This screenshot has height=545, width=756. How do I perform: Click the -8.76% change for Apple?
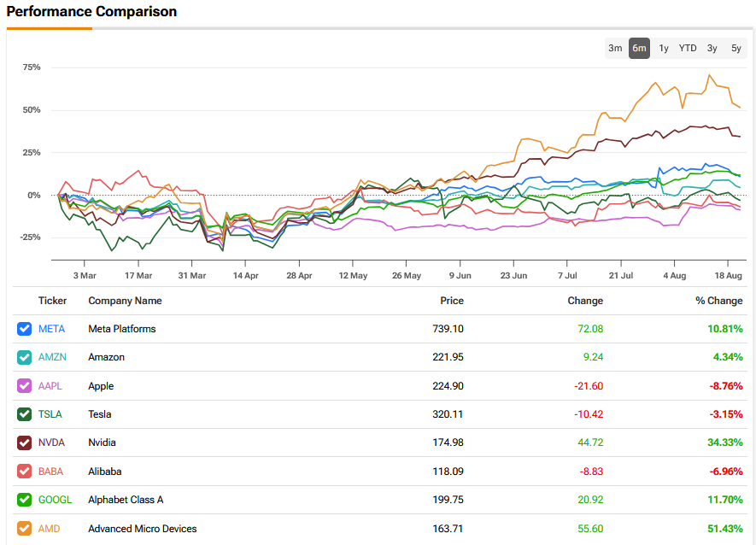[726, 386]
